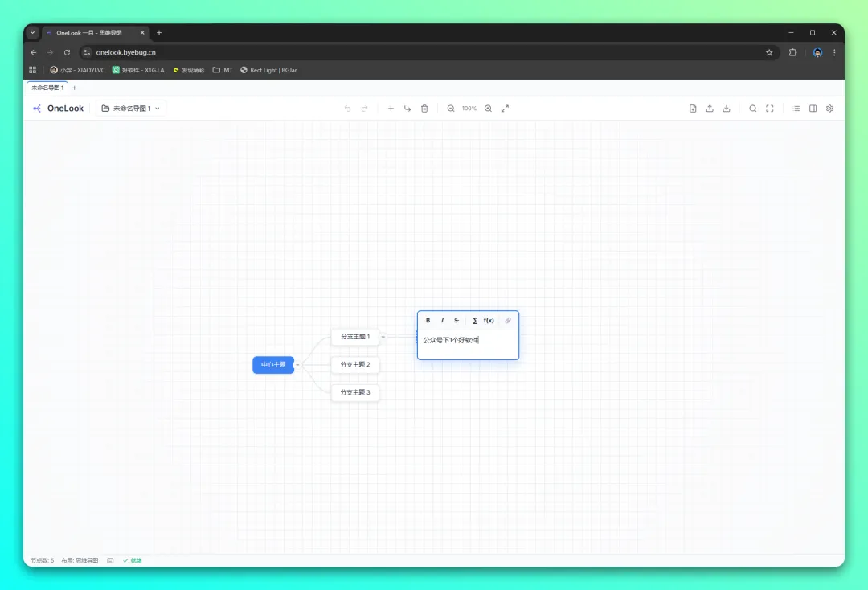868x590 pixels.
Task: Click the small image icon in the status bar
Action: click(x=110, y=561)
